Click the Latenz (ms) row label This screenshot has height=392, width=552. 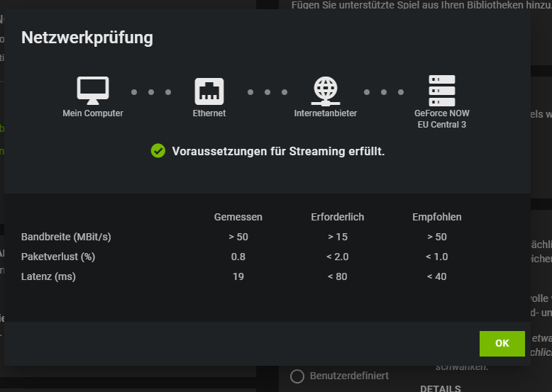coord(48,276)
